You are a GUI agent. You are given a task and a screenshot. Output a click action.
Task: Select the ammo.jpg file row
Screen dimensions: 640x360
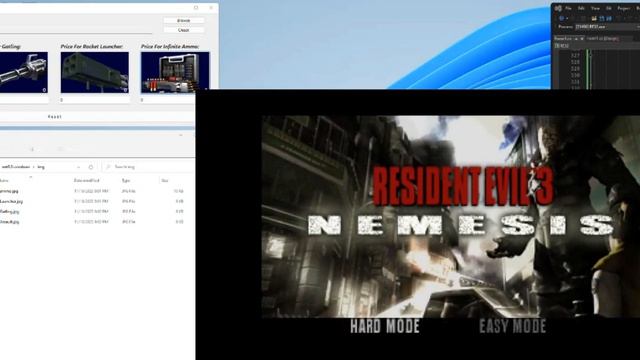[92, 191]
